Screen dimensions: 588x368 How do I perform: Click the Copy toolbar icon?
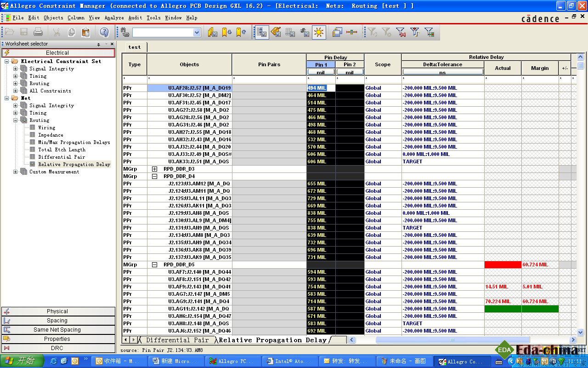(71, 32)
